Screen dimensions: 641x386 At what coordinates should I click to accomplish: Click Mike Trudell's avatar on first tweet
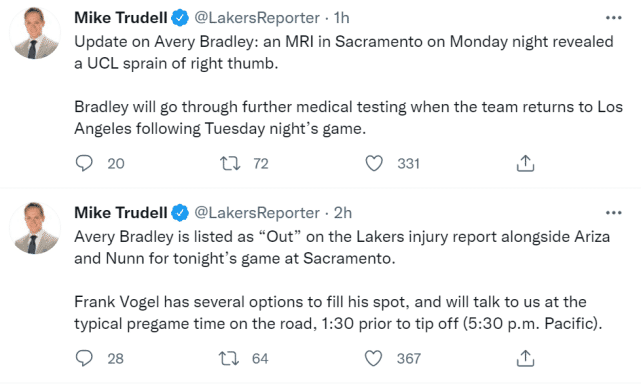point(35,33)
